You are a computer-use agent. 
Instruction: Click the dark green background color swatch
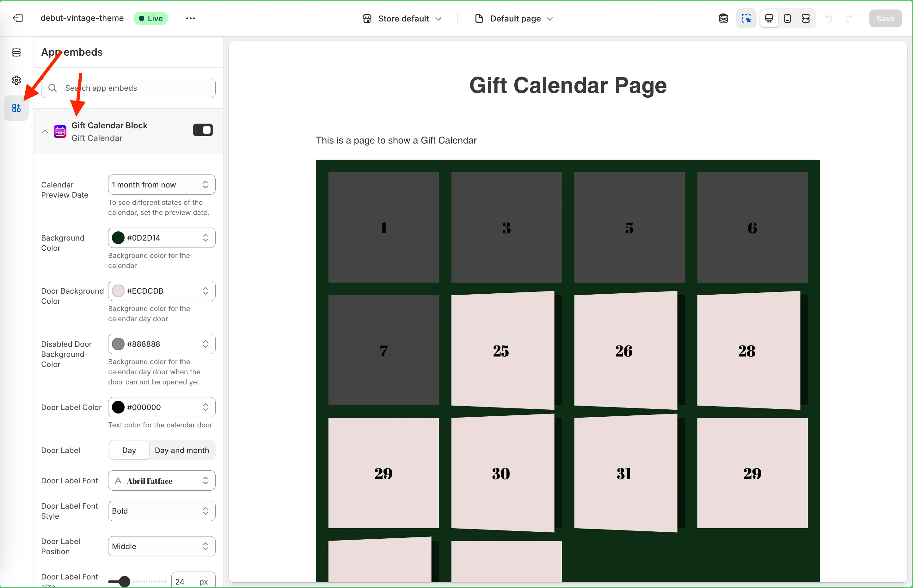click(x=118, y=238)
